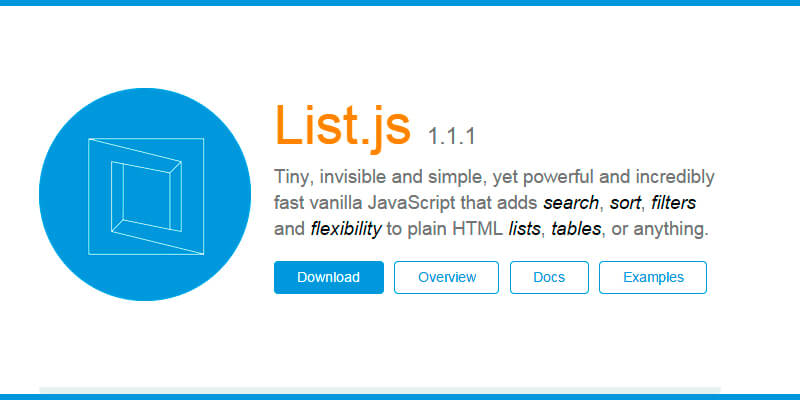The height and width of the screenshot is (400, 800).
Task: Click the italic word "flexibility"
Action: click(x=346, y=229)
